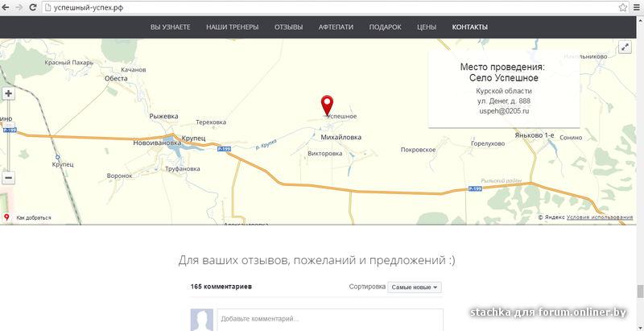Open the Самые новые sorting dropdown
Viewport: 644px width, 331px height.
tap(415, 287)
